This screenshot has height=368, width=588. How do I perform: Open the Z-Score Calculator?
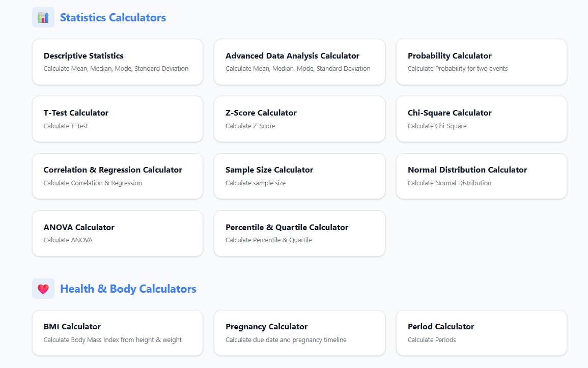[299, 119]
